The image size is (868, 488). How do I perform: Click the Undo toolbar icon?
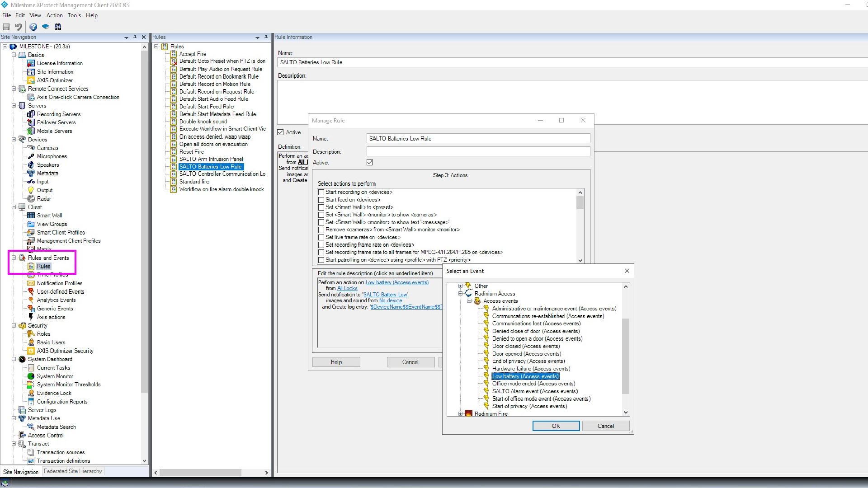[19, 27]
